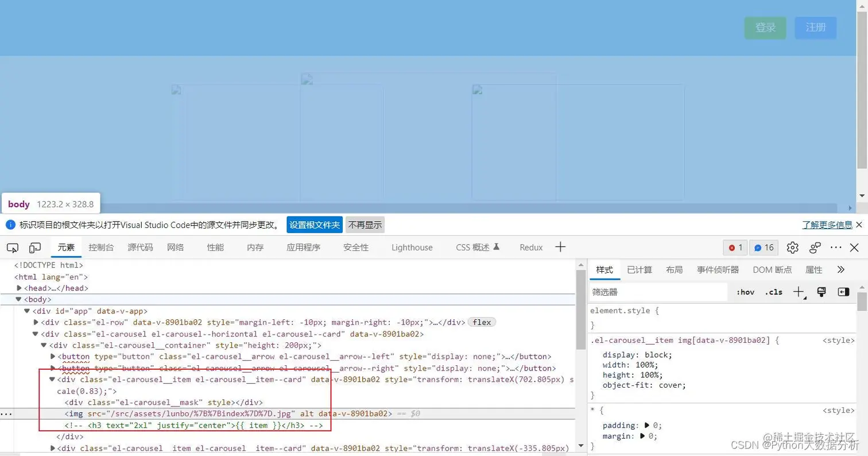Viewport: 868px width, 456px height.
Task: Open the Redux tab
Action: 531,248
